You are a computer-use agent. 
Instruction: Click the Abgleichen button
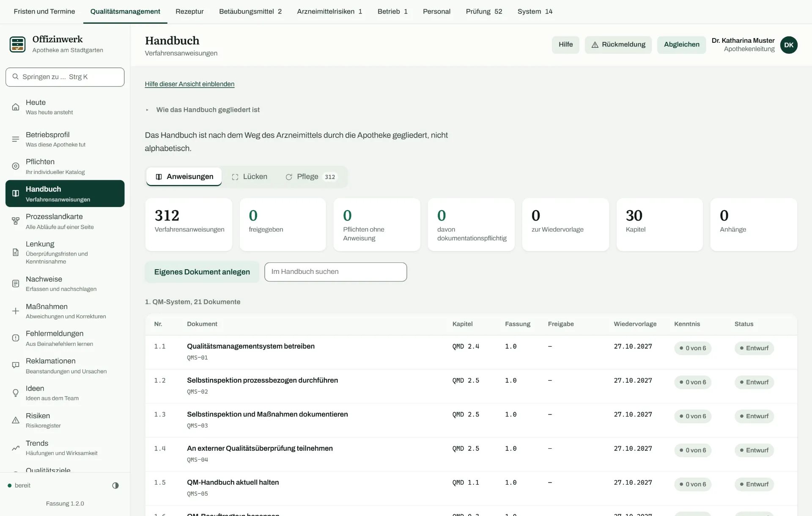681,45
